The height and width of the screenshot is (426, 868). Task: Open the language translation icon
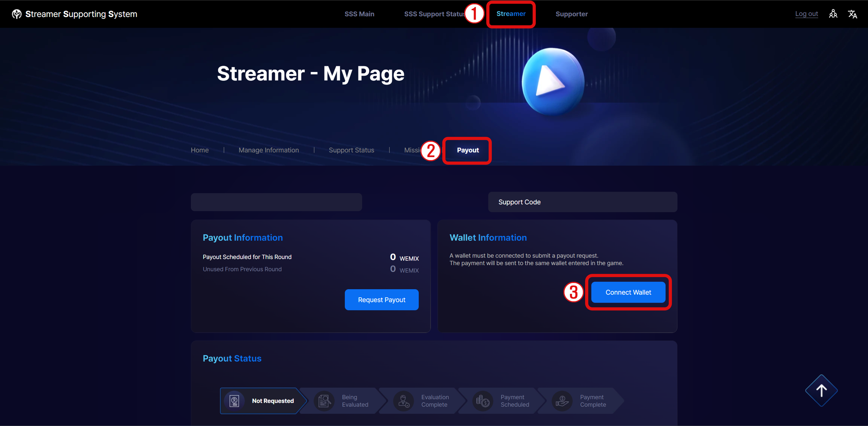(x=852, y=14)
